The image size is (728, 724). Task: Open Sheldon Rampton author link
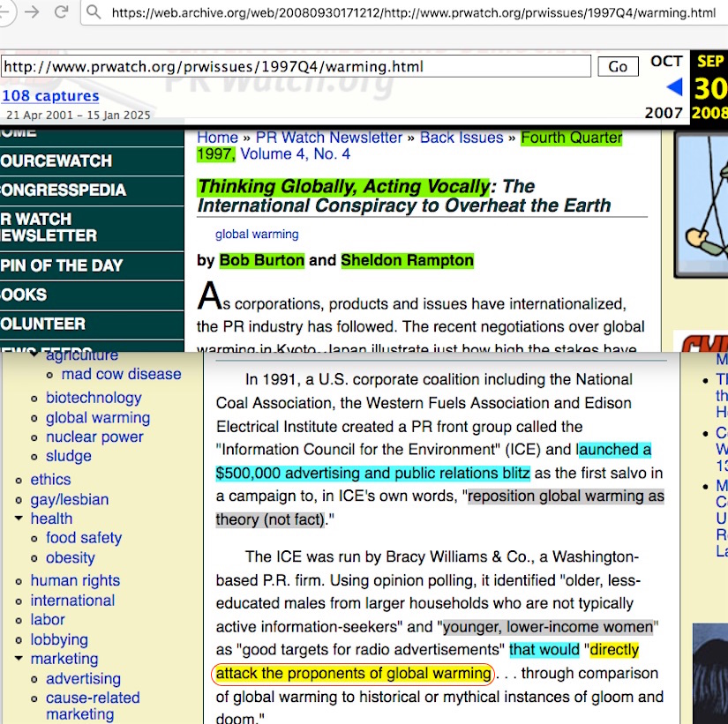pos(407,260)
